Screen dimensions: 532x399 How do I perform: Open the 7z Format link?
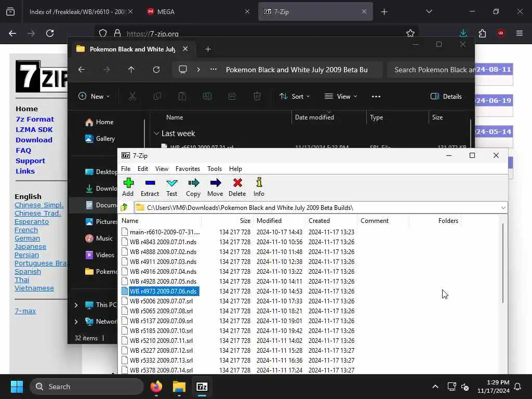[x=35, y=119]
